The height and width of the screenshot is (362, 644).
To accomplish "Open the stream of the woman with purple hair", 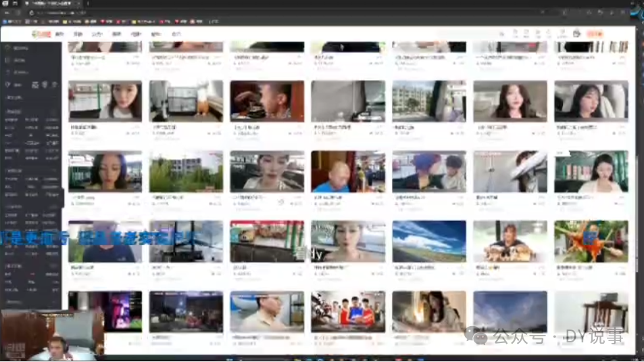I will tap(105, 171).
